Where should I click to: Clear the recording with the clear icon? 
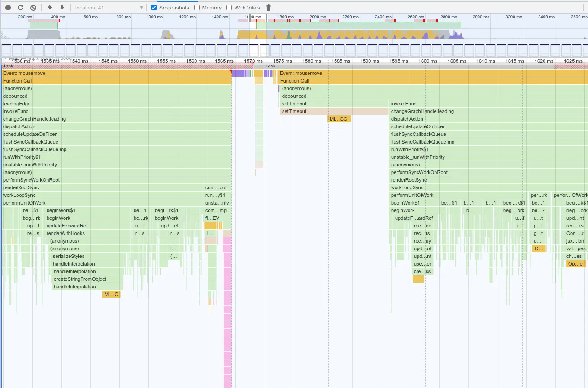tap(33, 8)
